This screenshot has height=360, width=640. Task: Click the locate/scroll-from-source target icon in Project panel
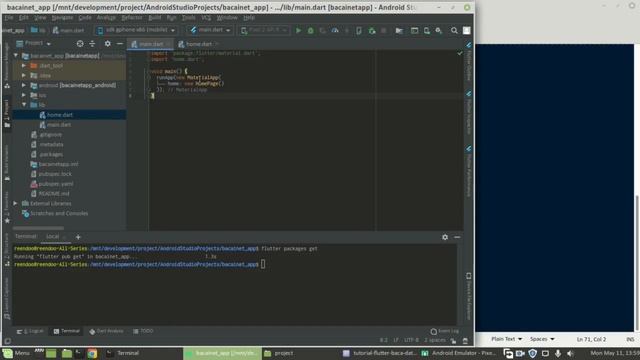[x=80, y=44]
